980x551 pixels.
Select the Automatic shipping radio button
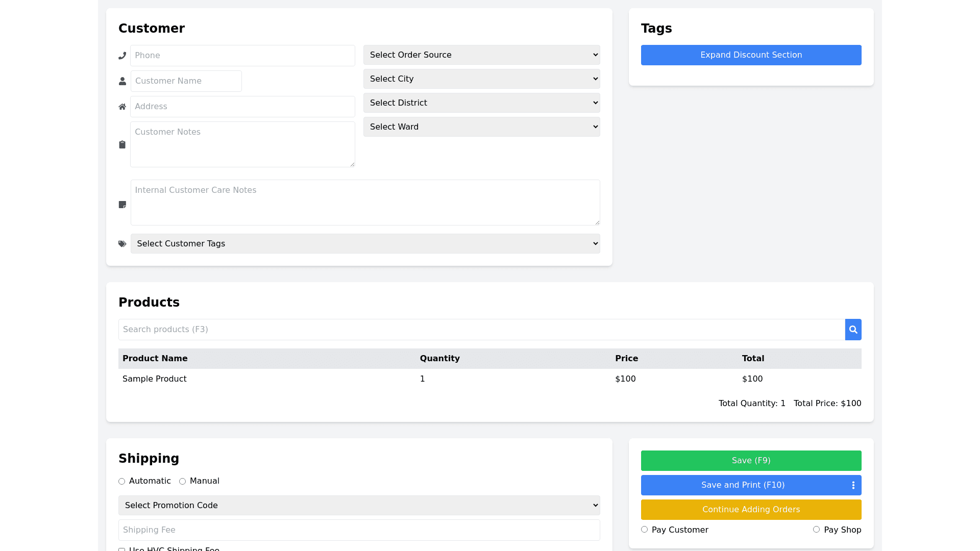(121, 481)
